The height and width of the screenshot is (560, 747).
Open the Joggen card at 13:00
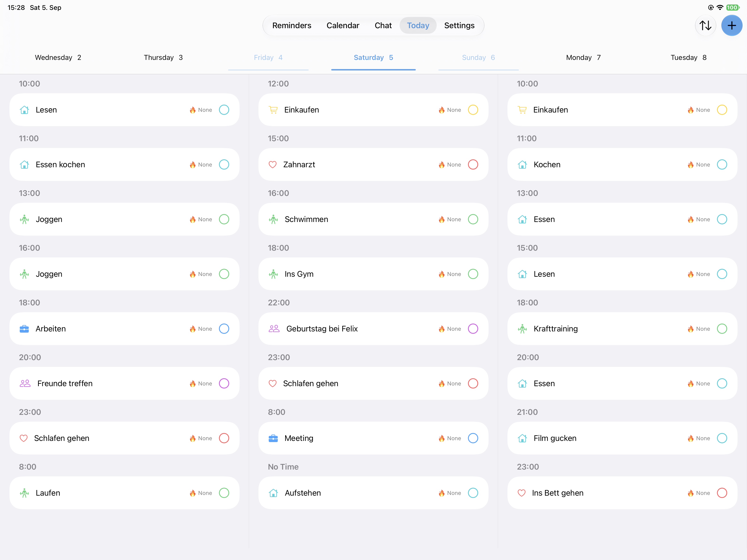pyautogui.click(x=124, y=219)
